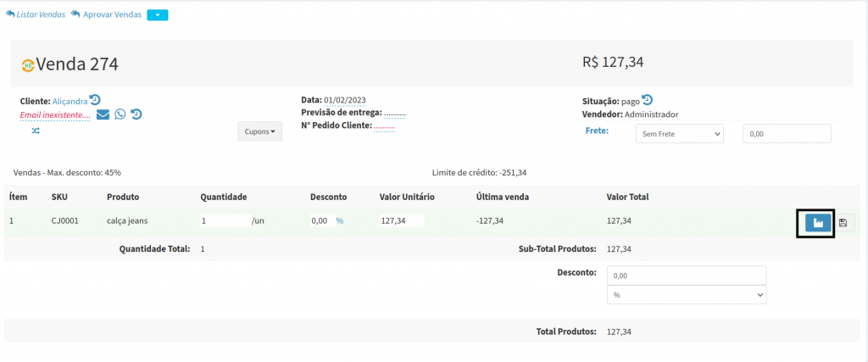Click history icon after WhatsApp icon
Image resolution: width=868 pixels, height=362 pixels.
pyautogui.click(x=136, y=114)
